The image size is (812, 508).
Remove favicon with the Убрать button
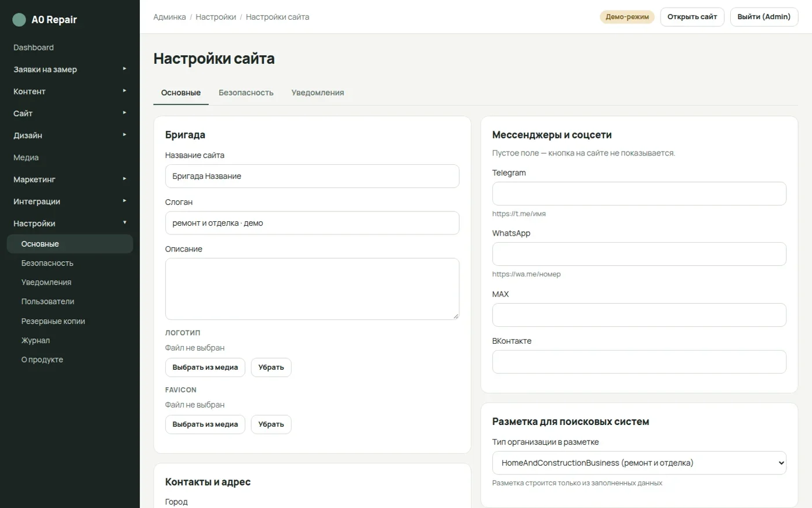point(271,424)
